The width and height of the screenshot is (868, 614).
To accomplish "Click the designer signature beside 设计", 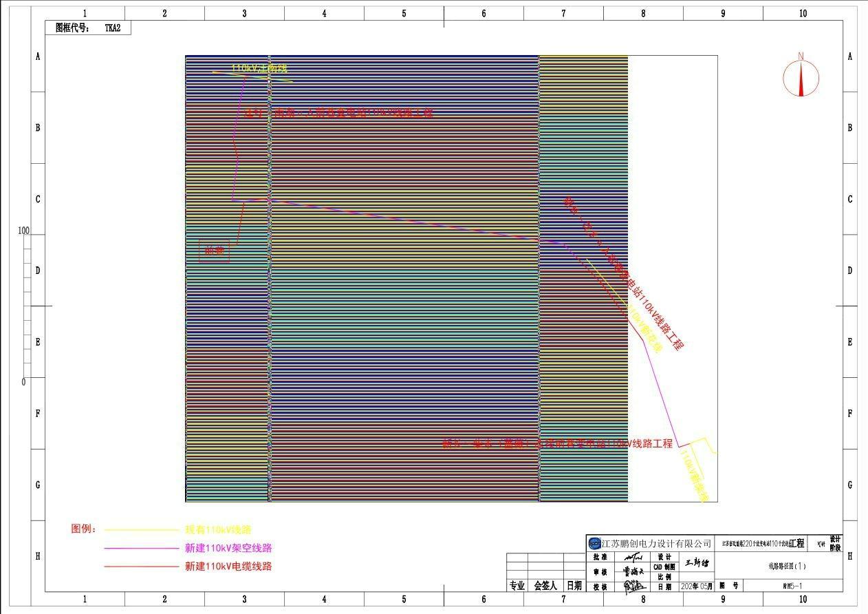I will coord(695,563).
